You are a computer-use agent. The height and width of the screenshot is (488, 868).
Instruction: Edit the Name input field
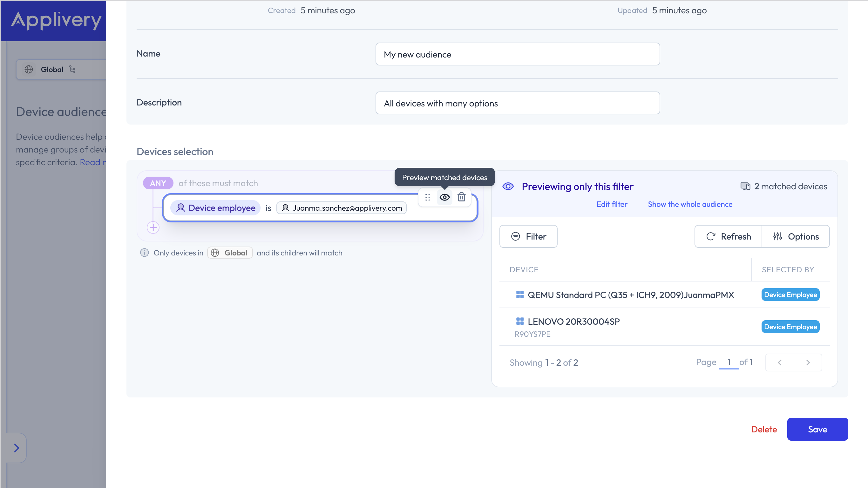(x=518, y=54)
